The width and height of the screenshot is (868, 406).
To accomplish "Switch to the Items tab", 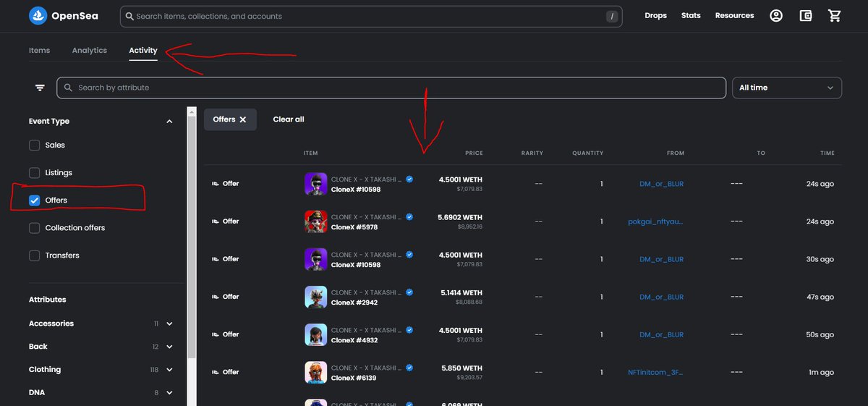I will tap(39, 51).
